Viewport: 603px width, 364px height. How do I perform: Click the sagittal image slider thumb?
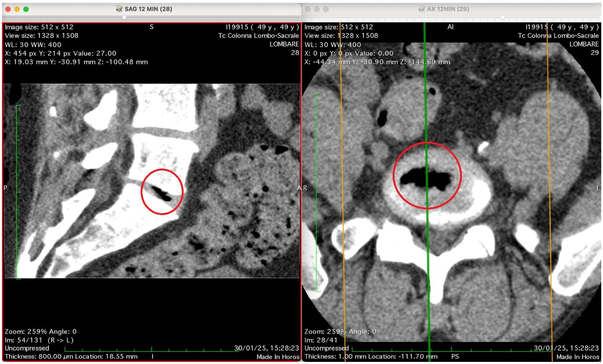(x=124, y=18)
